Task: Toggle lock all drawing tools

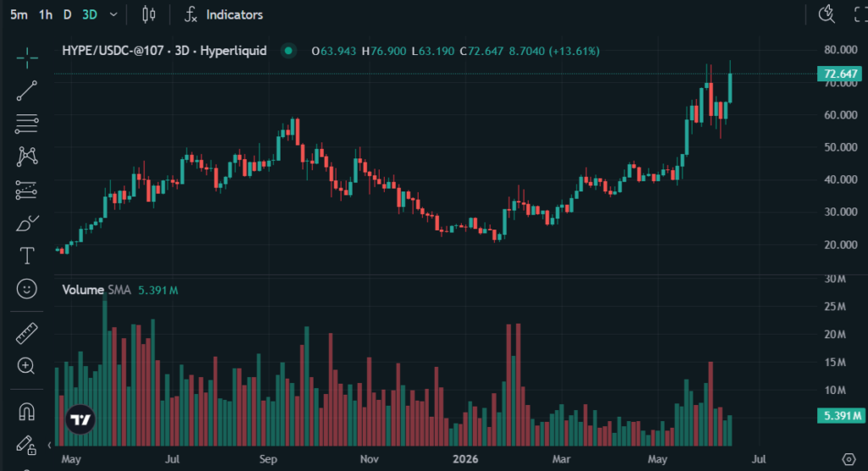Action: click(x=25, y=445)
